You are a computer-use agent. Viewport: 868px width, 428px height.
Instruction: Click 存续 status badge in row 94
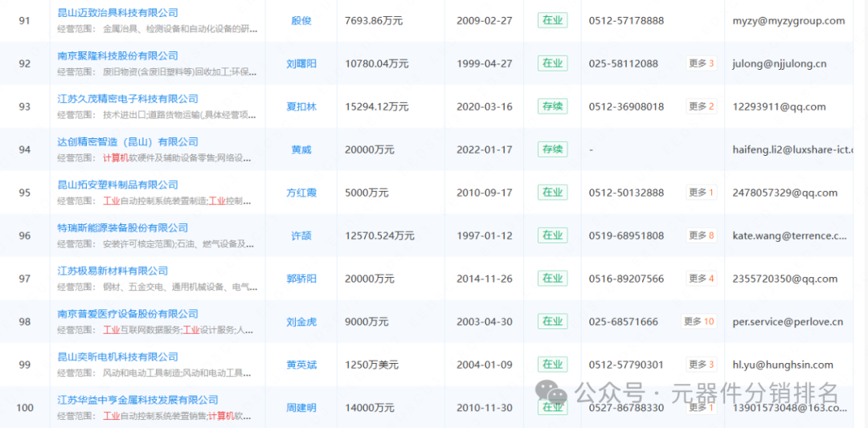(x=552, y=149)
